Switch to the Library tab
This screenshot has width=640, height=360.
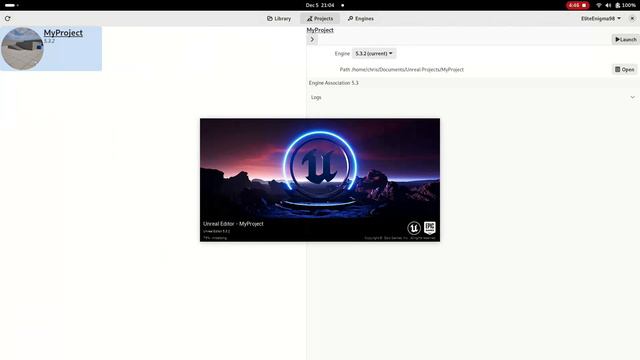coord(279,18)
